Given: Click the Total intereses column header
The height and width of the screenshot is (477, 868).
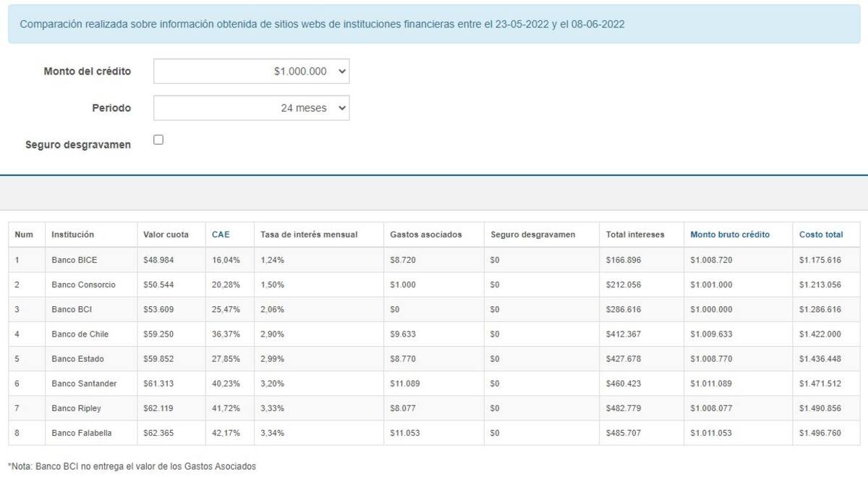Looking at the screenshot, I should (x=635, y=235).
